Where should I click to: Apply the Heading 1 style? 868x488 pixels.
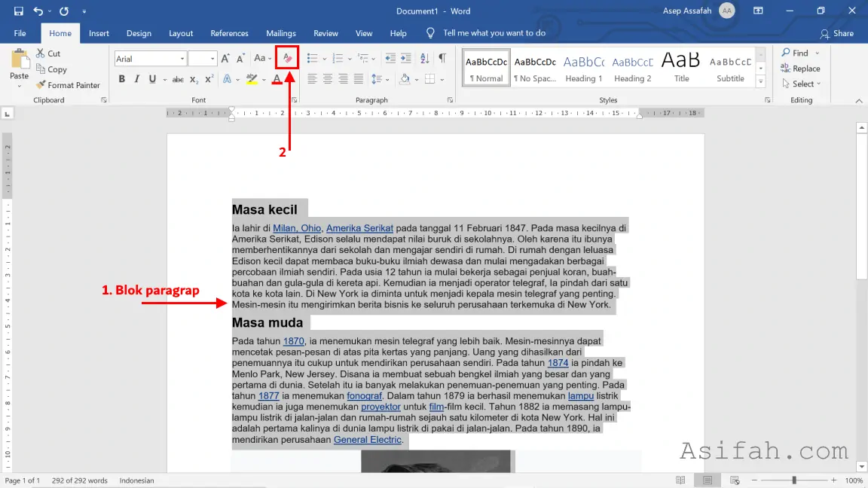[x=583, y=68]
